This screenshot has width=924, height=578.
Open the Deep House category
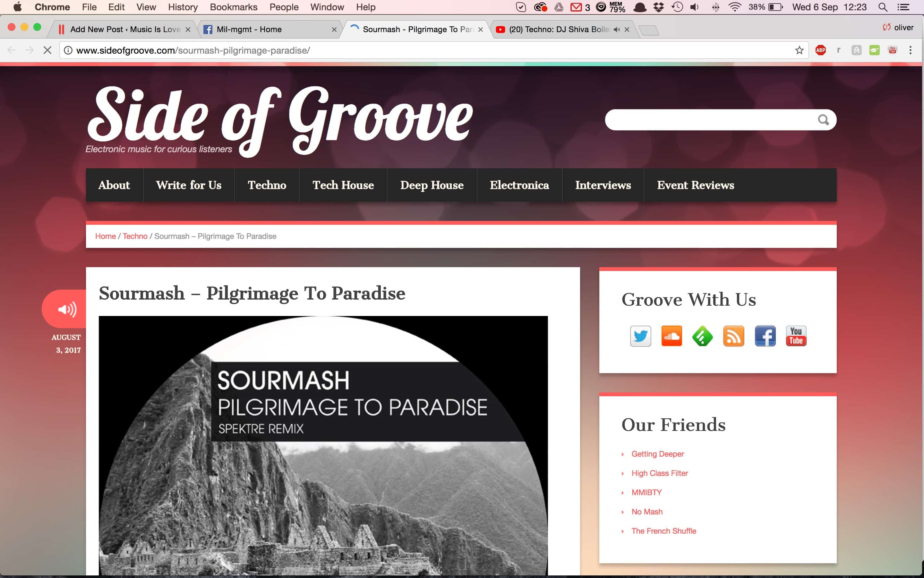click(432, 185)
